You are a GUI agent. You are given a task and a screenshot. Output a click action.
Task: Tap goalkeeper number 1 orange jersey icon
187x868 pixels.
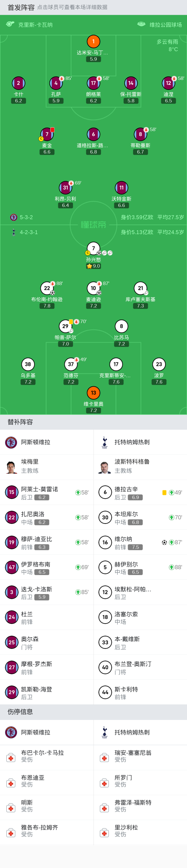click(94, 41)
